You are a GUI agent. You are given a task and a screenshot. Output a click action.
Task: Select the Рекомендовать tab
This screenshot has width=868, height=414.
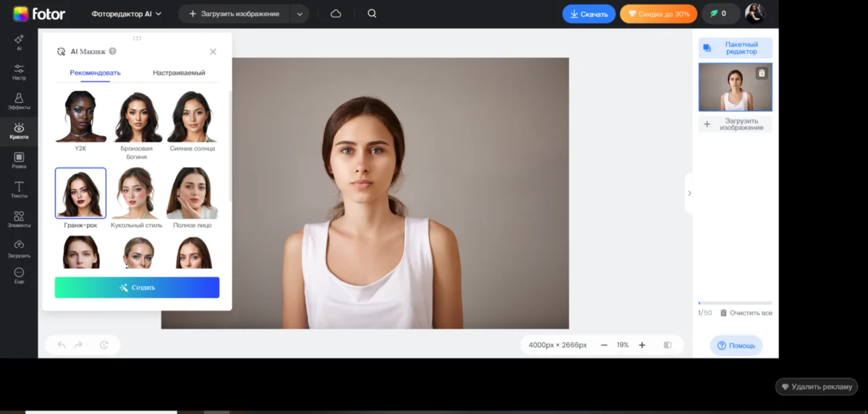(95, 73)
